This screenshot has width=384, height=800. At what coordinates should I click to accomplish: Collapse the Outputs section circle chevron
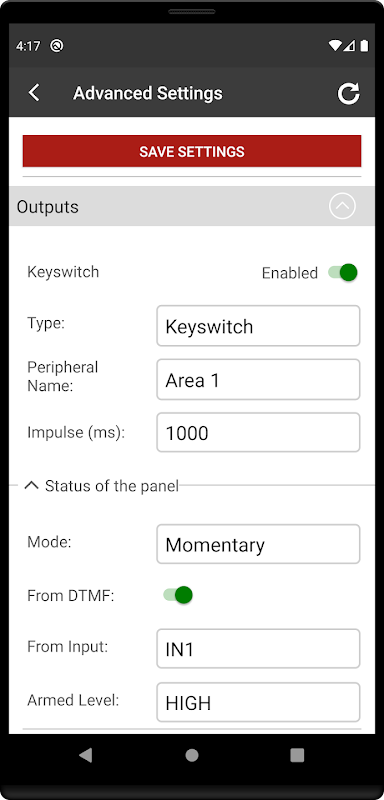tap(342, 206)
